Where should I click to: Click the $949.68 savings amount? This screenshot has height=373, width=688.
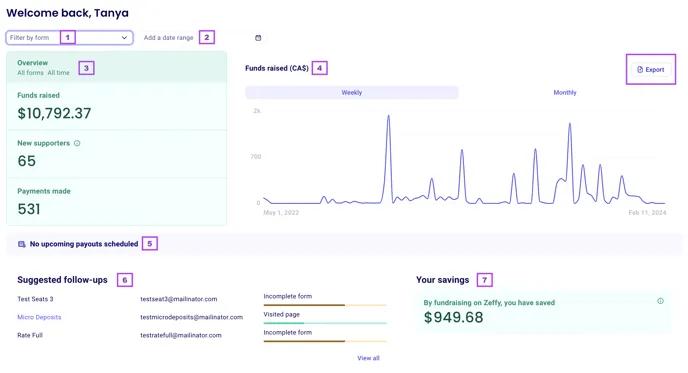tap(453, 317)
